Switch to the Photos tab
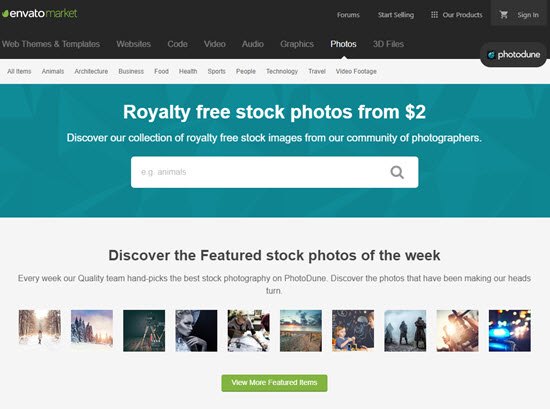The height and width of the screenshot is (409, 550). (343, 44)
